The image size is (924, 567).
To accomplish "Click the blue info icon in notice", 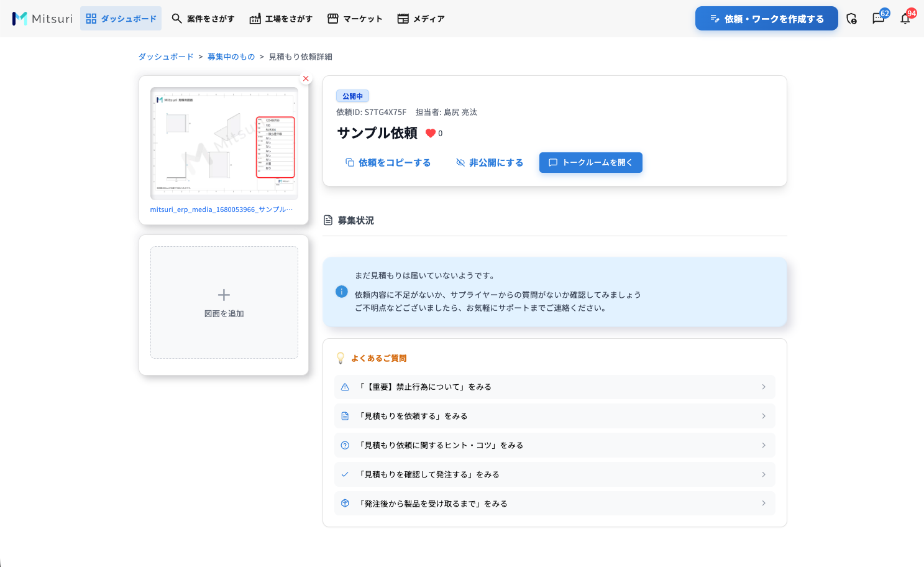I will tap(342, 292).
